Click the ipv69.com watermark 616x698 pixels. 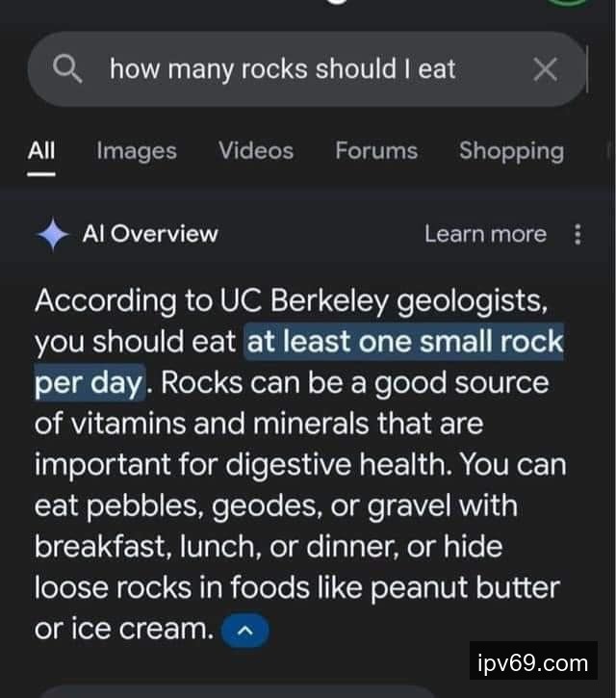click(532, 663)
